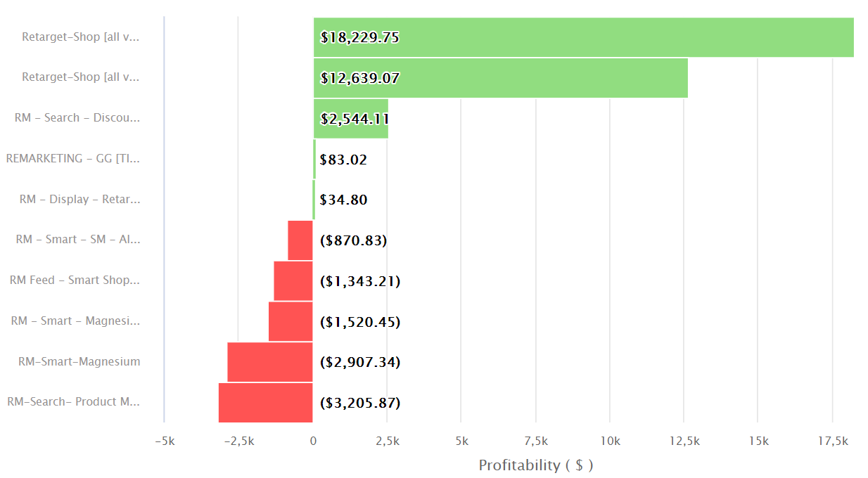The width and height of the screenshot is (868, 478).
Task: Click the Profitability ( $ ) axis title
Action: (x=536, y=465)
